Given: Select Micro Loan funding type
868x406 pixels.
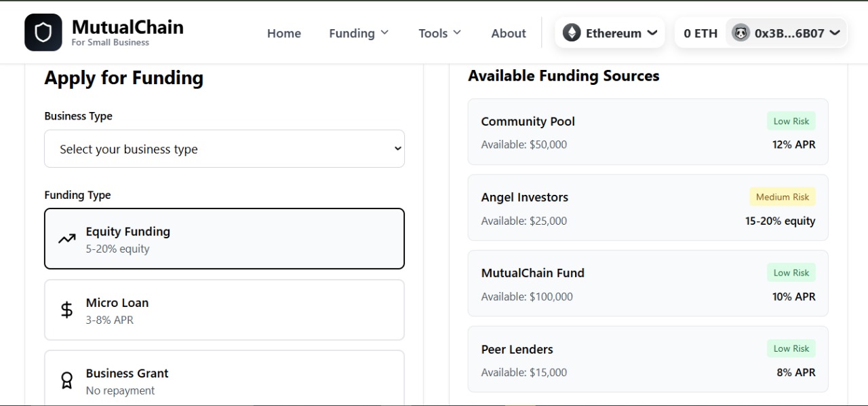Looking at the screenshot, I should click(224, 310).
